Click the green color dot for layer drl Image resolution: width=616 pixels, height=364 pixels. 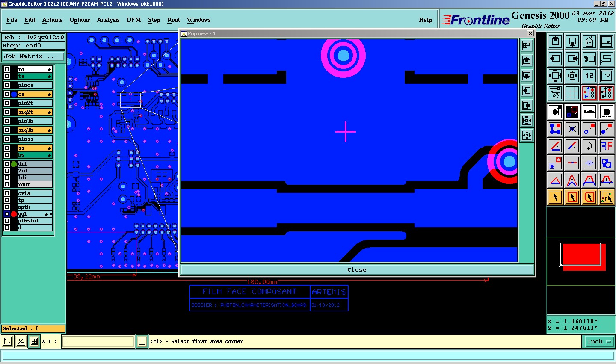(14, 164)
